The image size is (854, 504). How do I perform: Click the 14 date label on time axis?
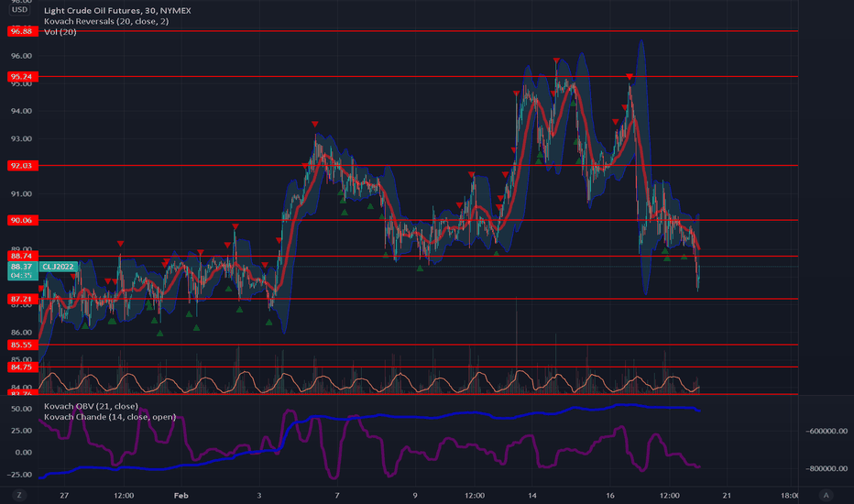[532, 495]
